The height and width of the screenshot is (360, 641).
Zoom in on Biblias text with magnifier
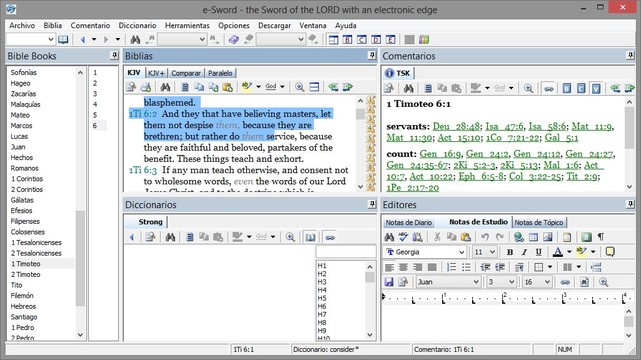299,87
